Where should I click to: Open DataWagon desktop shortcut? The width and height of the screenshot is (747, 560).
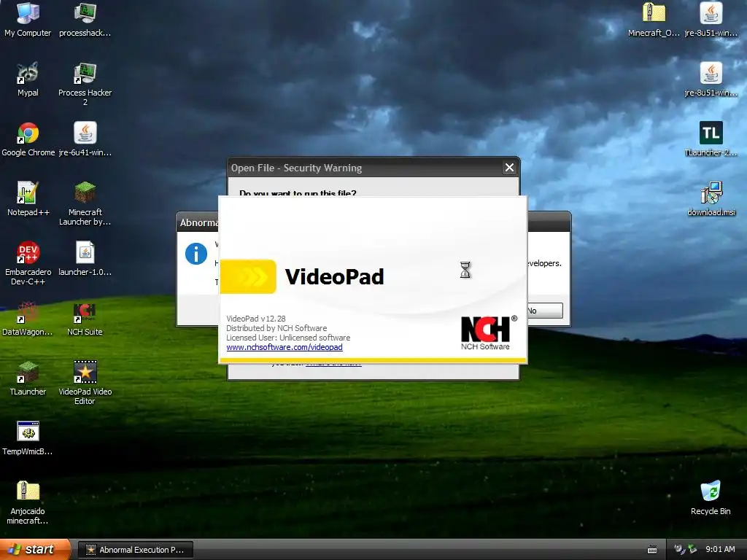pyautogui.click(x=28, y=318)
